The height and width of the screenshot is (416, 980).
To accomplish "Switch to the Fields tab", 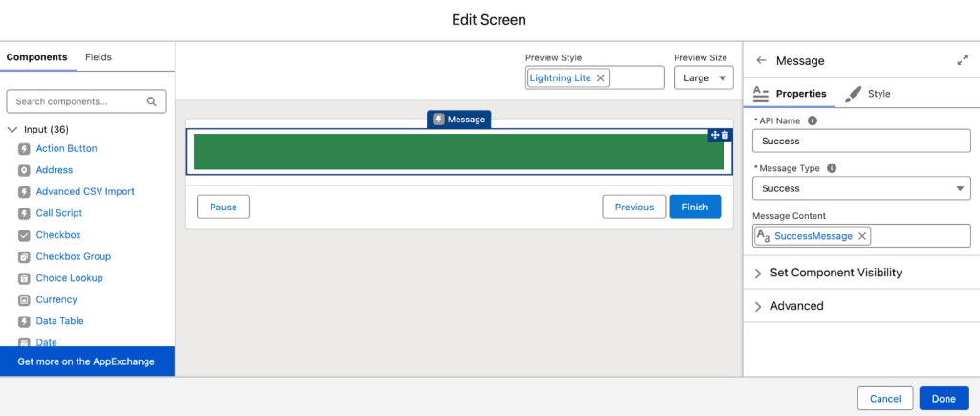I will (x=99, y=56).
